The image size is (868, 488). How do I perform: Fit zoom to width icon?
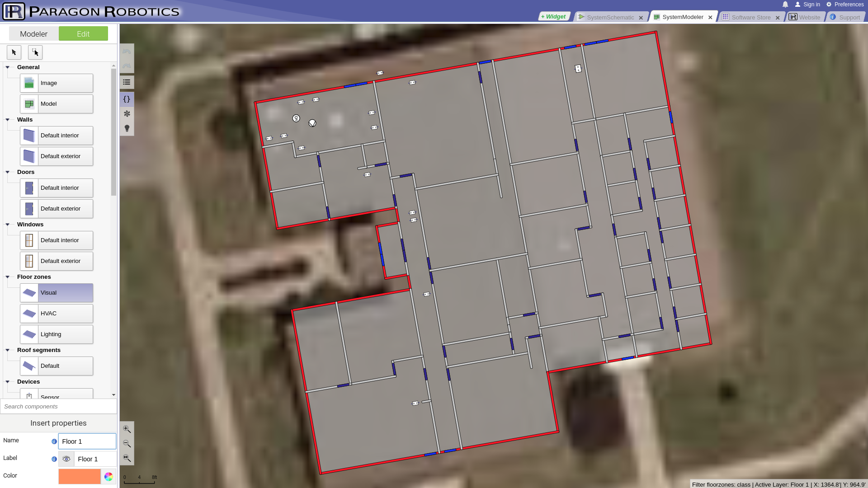coord(127,458)
